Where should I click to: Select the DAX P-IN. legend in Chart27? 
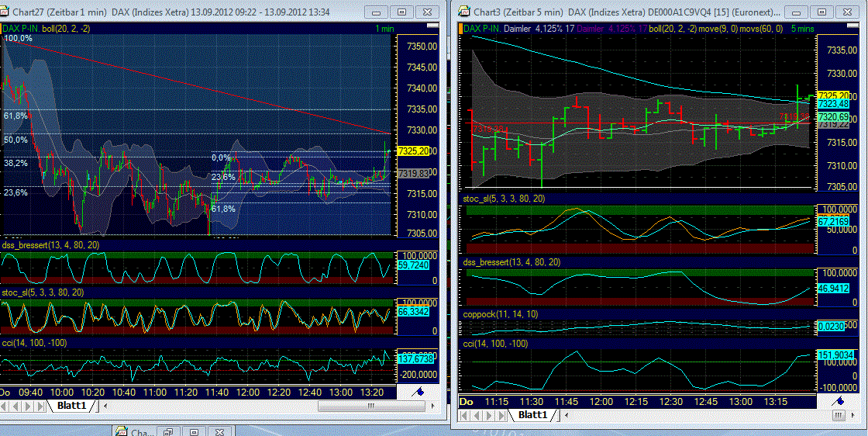coord(20,28)
